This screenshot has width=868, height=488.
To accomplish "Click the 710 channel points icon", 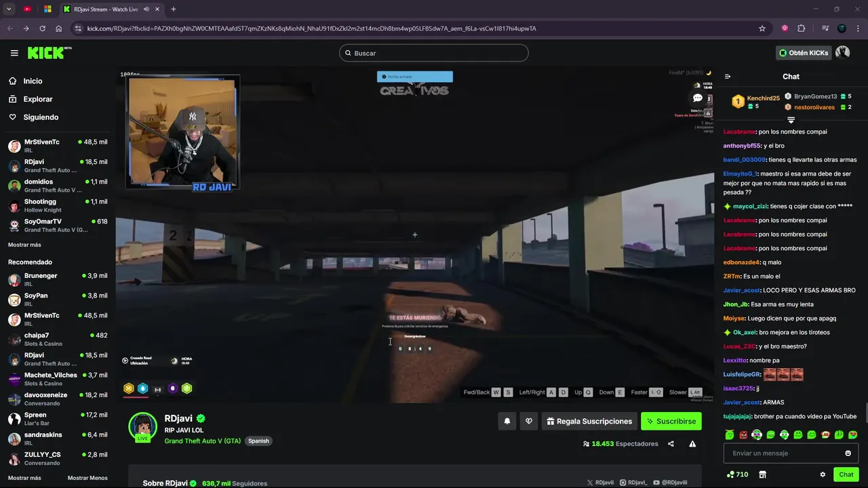I will (737, 474).
